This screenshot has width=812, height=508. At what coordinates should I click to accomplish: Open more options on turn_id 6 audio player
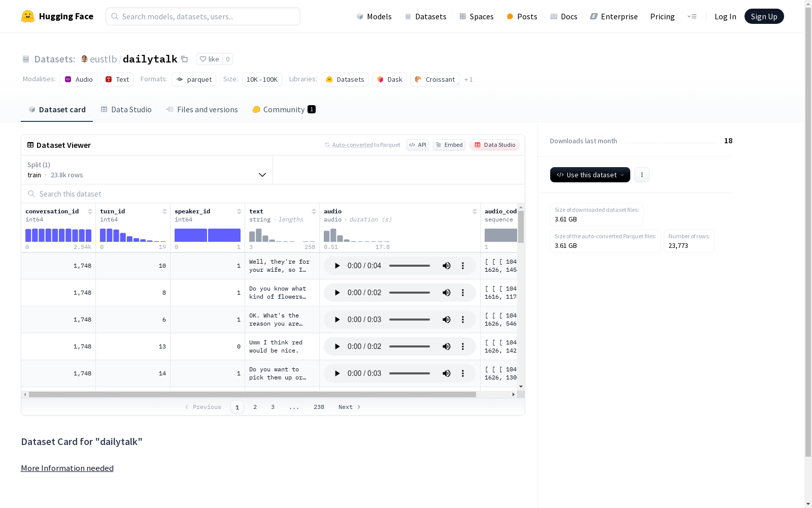click(x=463, y=320)
